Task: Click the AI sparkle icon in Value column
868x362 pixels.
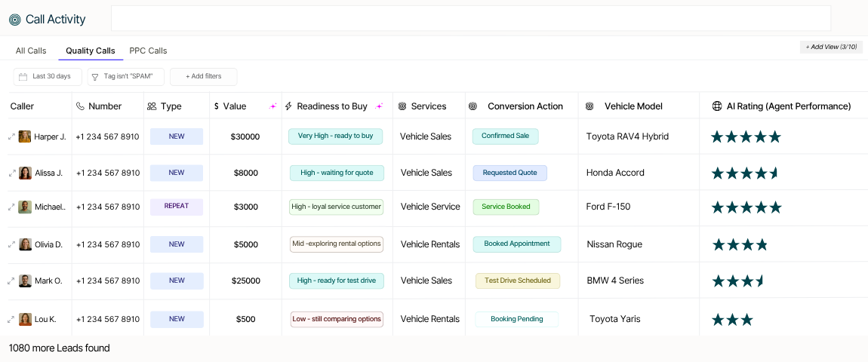Action: [x=273, y=106]
